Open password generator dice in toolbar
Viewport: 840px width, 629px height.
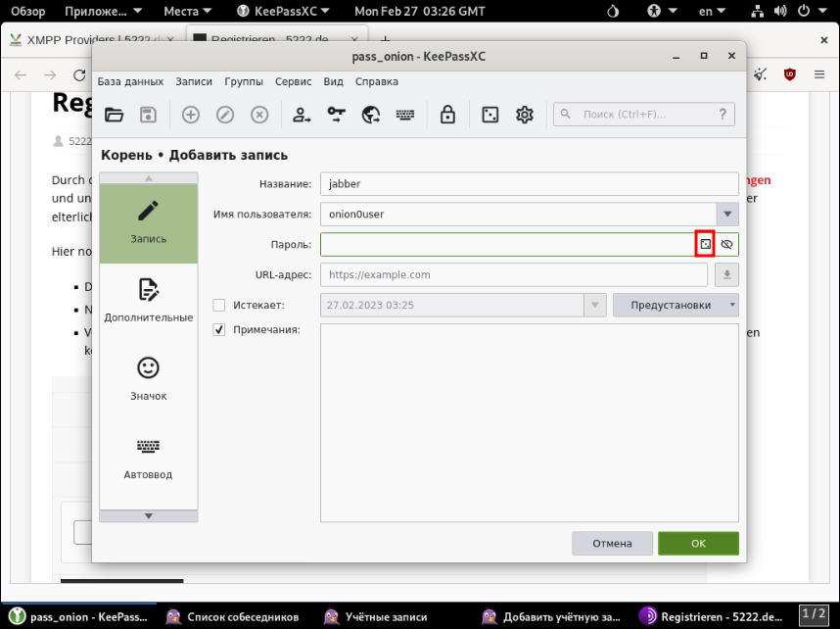(x=490, y=115)
